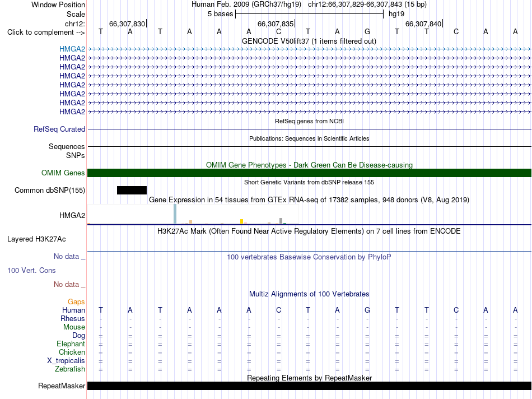Viewport: 532px width, 399px height.
Task: Open '100 vertebrates Basewise Conservation by PhyloP' title
Action: (309, 257)
